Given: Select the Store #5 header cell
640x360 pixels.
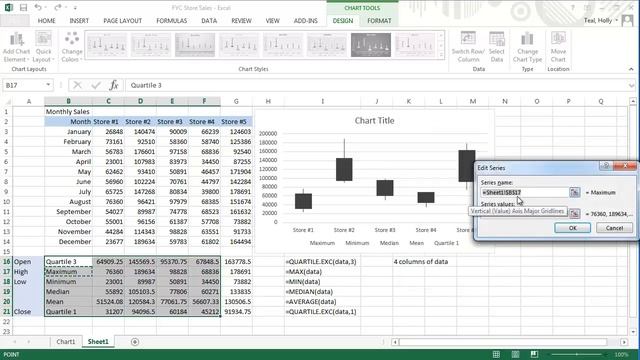Looking at the screenshot, I should tap(236, 122).
